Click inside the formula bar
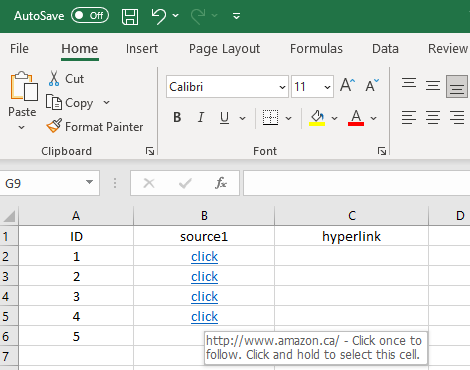The height and width of the screenshot is (370, 470). pos(357,183)
